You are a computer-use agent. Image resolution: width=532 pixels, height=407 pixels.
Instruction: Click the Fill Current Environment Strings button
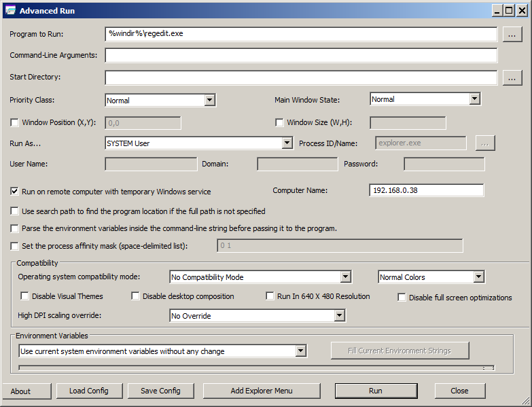[x=400, y=351]
